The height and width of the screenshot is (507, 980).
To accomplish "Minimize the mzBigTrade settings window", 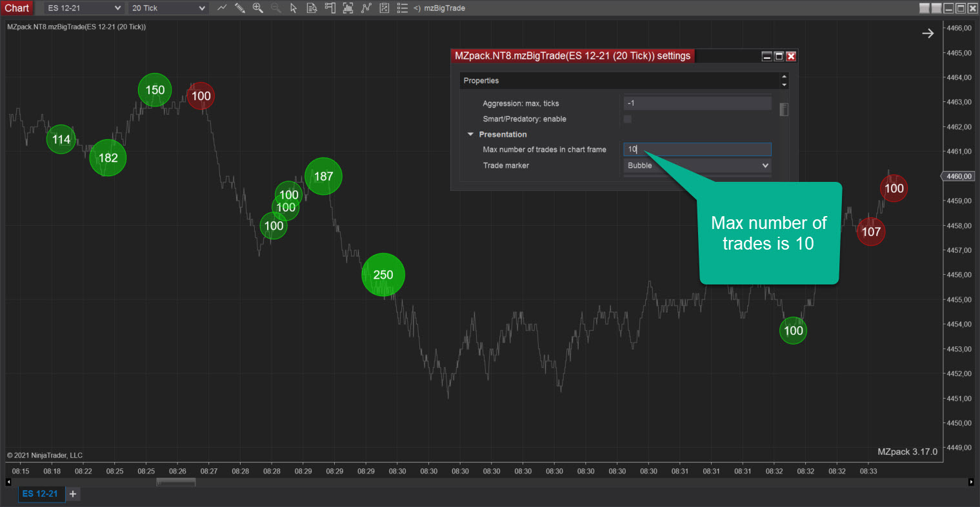I will 767,56.
